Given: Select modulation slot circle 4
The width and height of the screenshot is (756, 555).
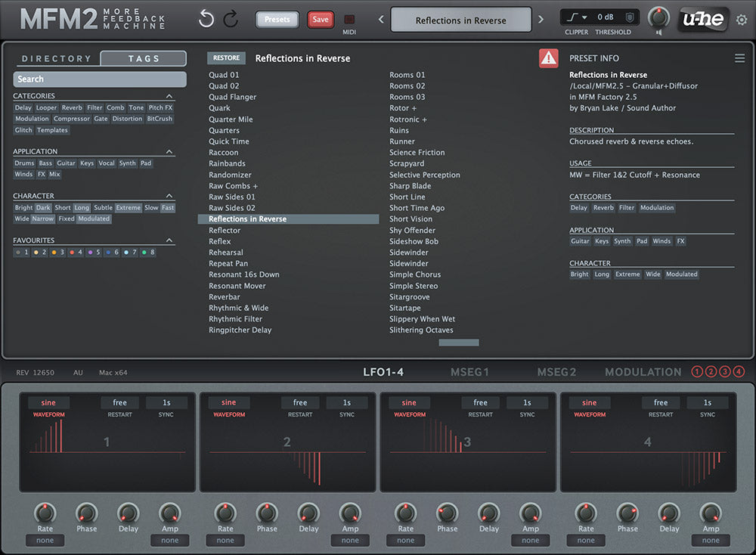Looking at the screenshot, I should click(739, 372).
